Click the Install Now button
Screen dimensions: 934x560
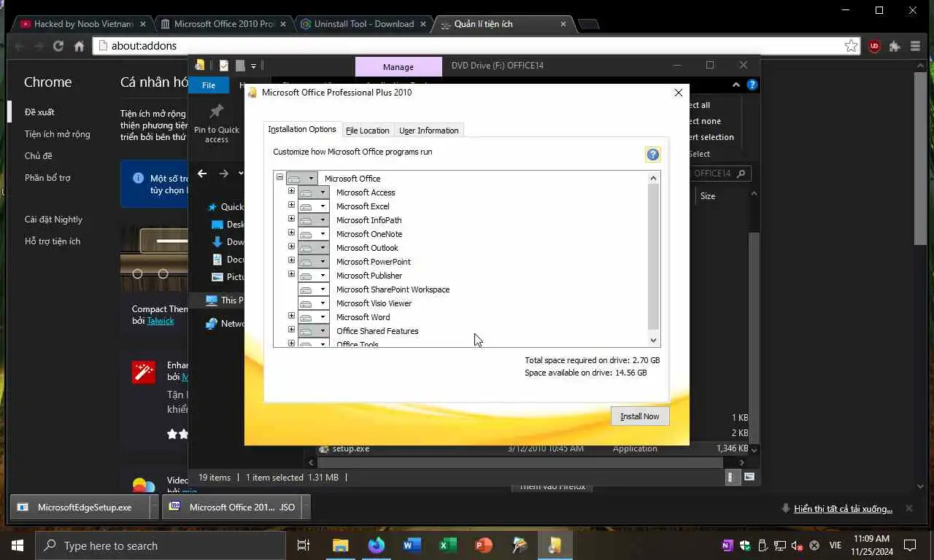point(640,416)
